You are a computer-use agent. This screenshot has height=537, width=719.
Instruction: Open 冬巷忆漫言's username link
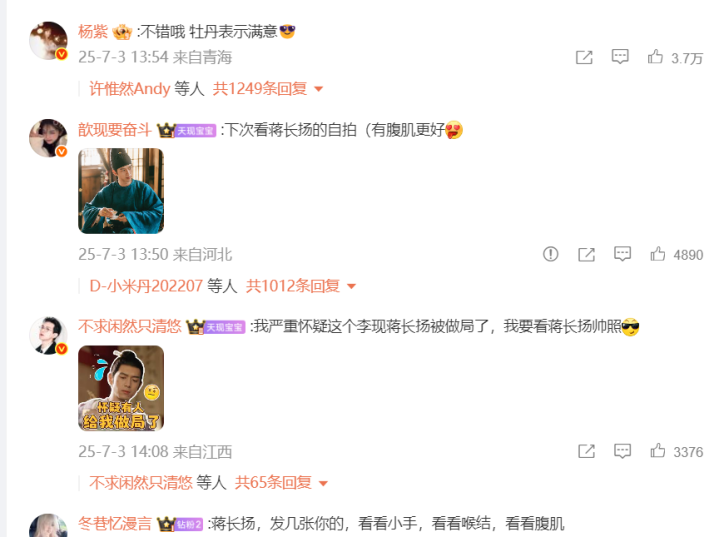(x=115, y=523)
